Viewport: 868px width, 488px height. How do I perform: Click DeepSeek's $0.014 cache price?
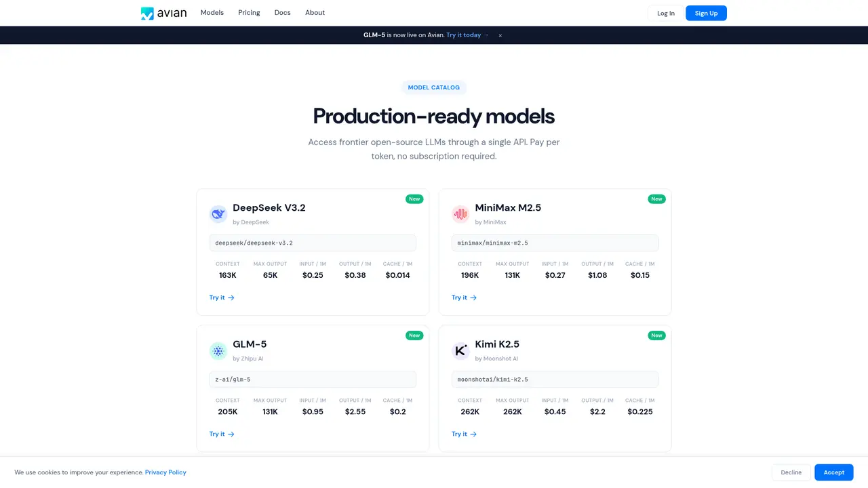tap(397, 275)
